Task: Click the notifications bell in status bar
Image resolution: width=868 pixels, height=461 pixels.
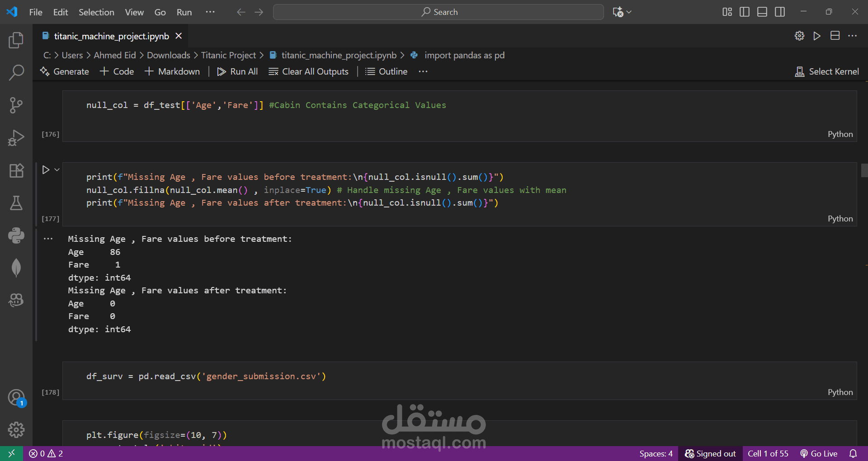Action: click(x=853, y=454)
